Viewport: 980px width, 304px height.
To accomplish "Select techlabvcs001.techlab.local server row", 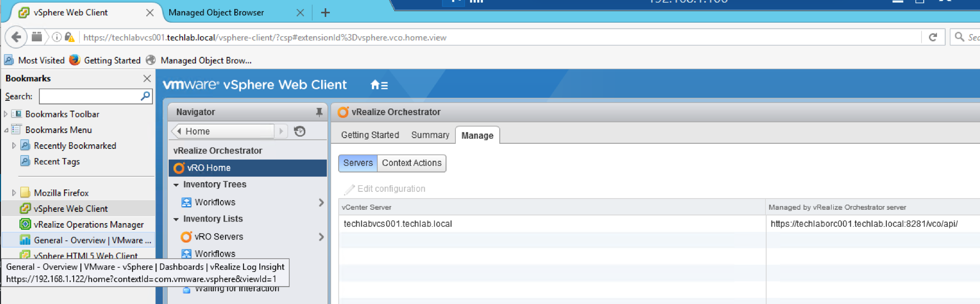I will [659, 224].
